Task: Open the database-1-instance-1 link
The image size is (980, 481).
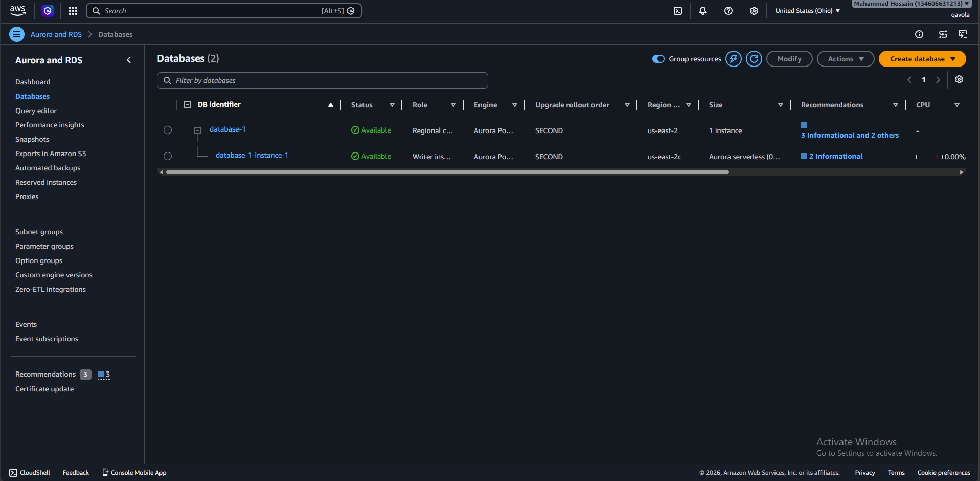Action: click(x=252, y=155)
